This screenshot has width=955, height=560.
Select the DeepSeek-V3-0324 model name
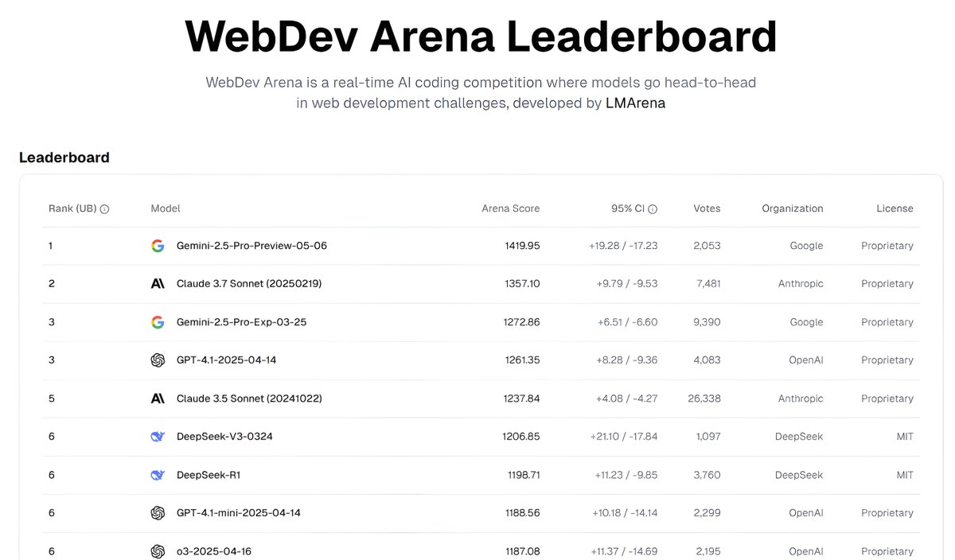pyautogui.click(x=224, y=437)
